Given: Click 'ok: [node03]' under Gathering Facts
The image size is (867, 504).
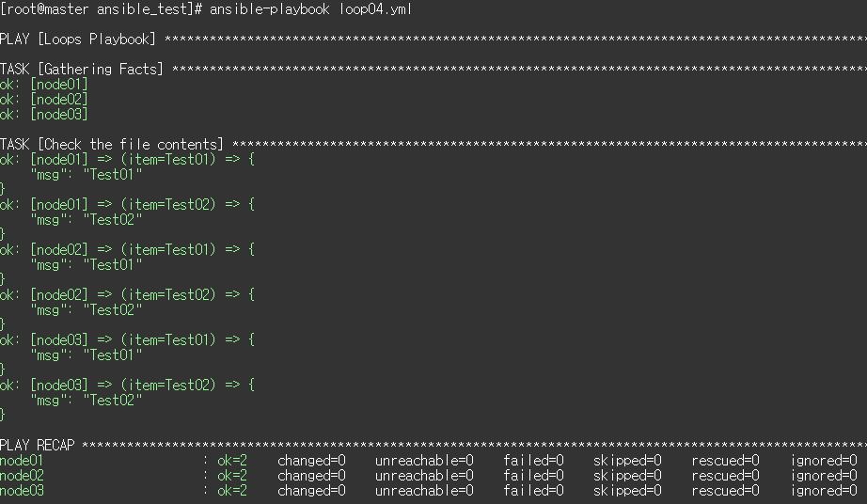Looking at the screenshot, I should point(43,115).
